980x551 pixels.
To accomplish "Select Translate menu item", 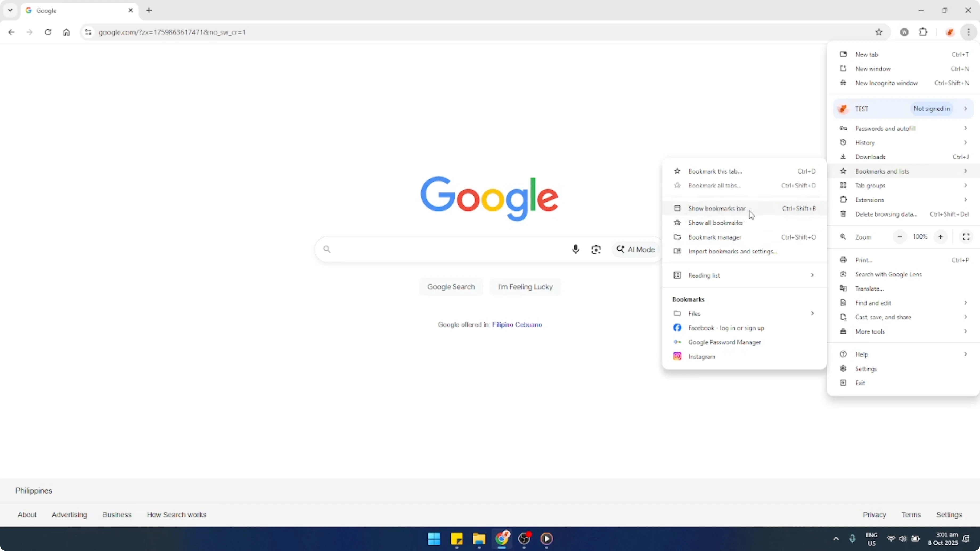I will click(904, 289).
